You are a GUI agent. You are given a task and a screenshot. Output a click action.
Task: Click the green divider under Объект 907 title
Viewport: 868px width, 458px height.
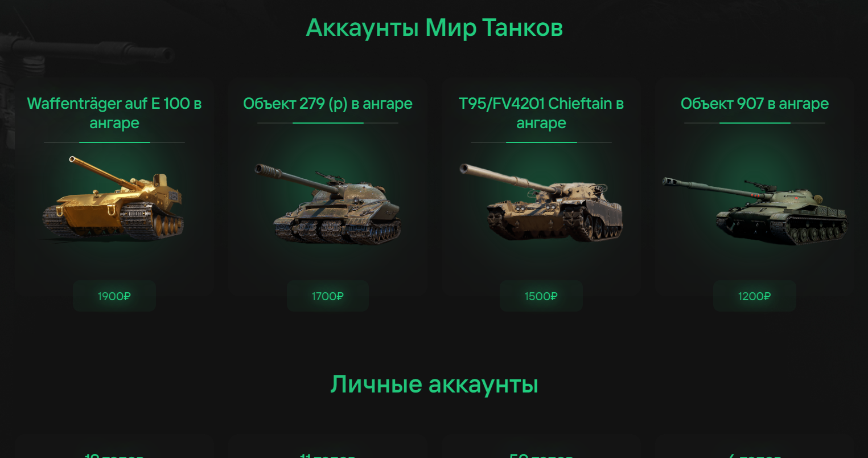pyautogui.click(x=755, y=122)
